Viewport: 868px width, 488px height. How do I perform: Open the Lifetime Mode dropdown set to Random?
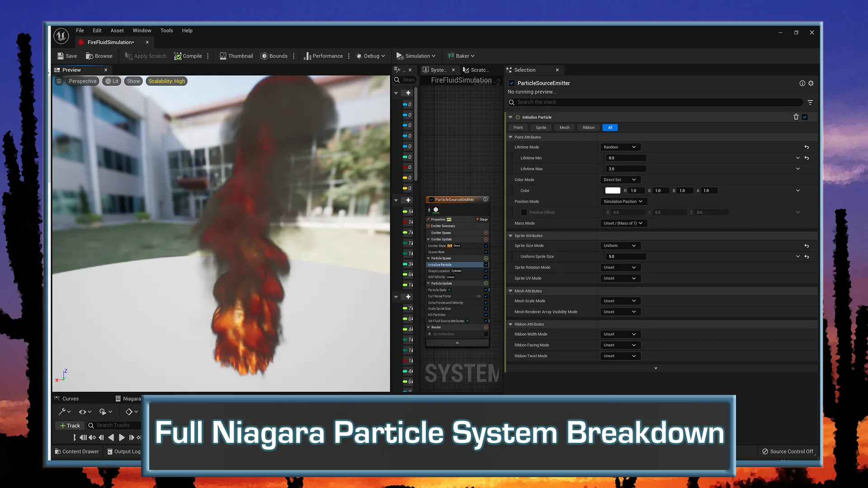pos(620,147)
